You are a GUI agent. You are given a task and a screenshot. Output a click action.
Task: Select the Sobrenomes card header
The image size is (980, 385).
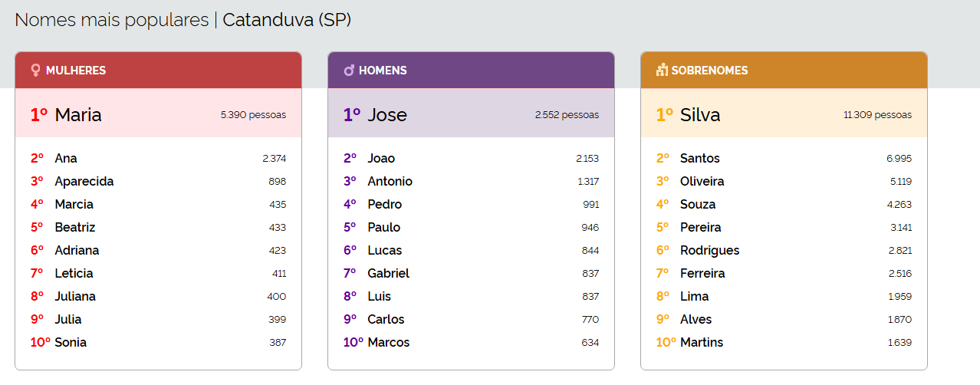coord(784,71)
